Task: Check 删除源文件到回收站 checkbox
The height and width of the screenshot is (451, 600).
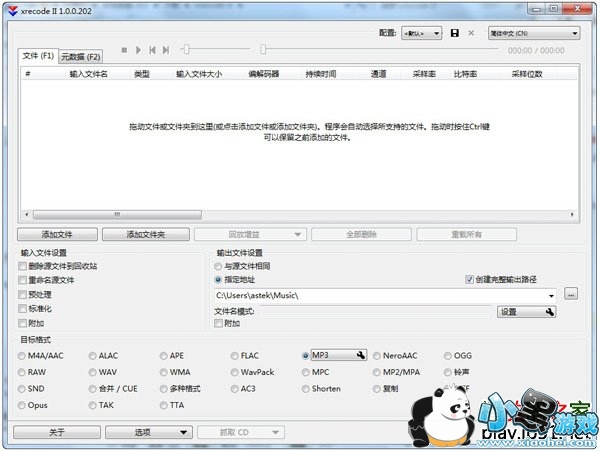Action: coord(22,266)
